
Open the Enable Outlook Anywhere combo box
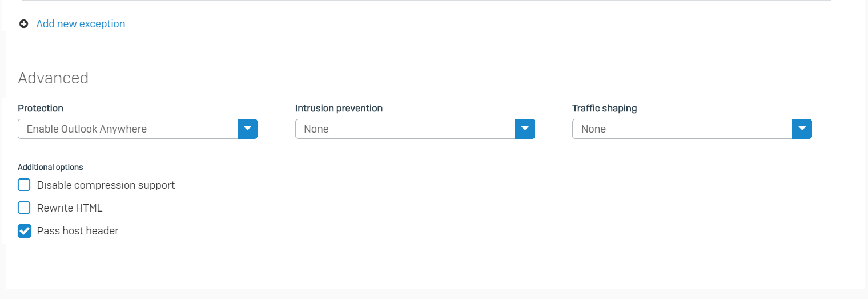tap(138, 129)
